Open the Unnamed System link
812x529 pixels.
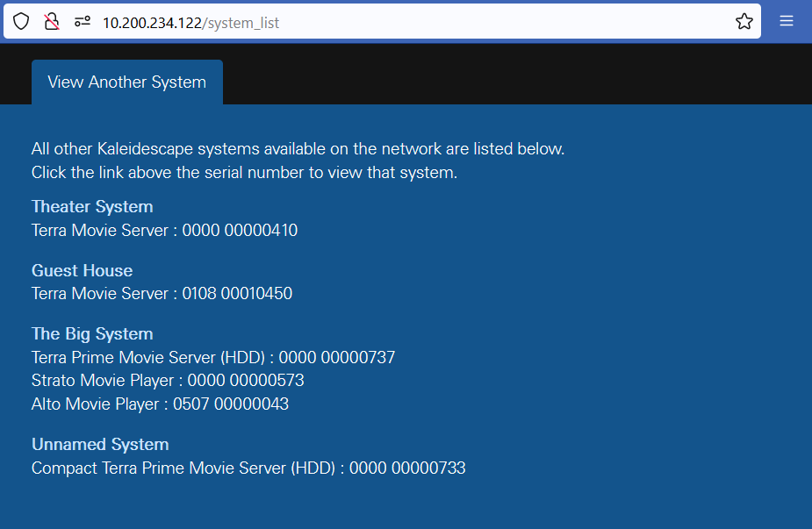(x=99, y=444)
